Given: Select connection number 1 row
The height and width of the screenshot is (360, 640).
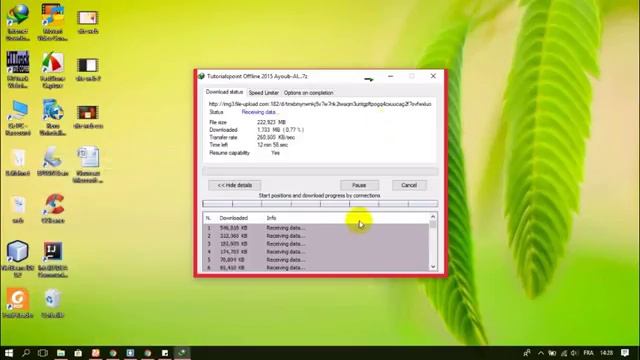Looking at the screenshot, I should coord(316,228).
